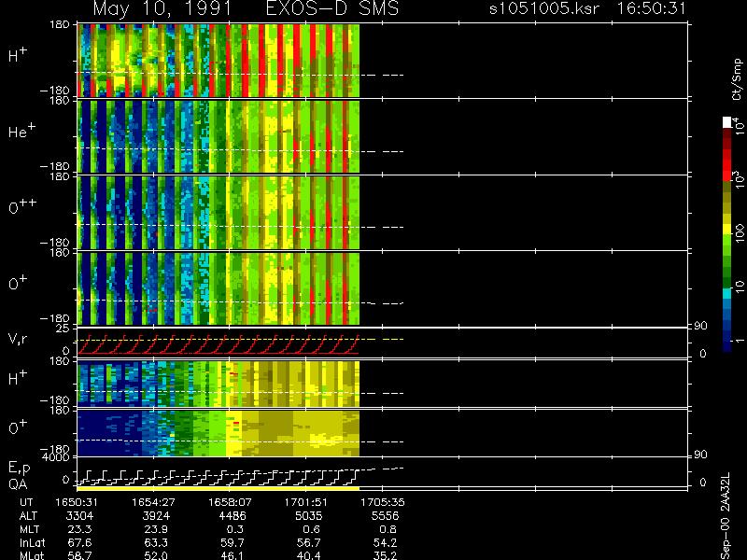Click the He+ spectrogram data panel
Viewport: 747px width, 560px height.
coord(218,136)
